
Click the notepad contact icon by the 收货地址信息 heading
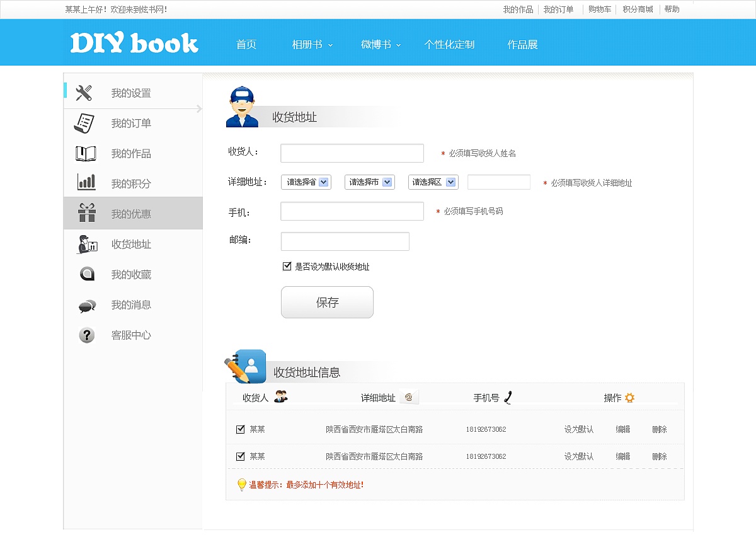(246, 366)
